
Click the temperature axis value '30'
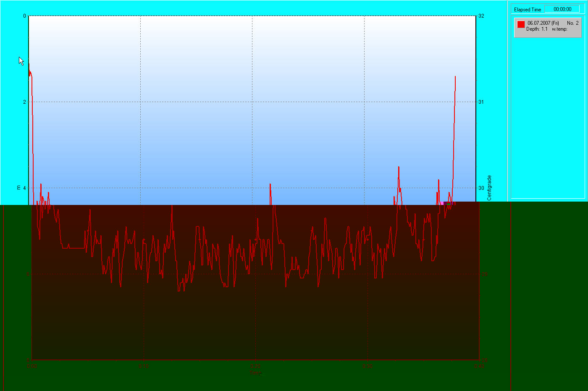pos(481,188)
